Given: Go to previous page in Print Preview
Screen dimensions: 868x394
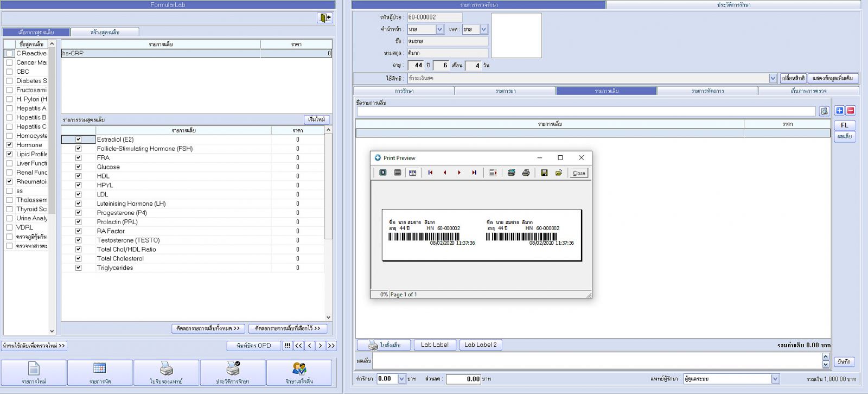Looking at the screenshot, I should (445, 173).
